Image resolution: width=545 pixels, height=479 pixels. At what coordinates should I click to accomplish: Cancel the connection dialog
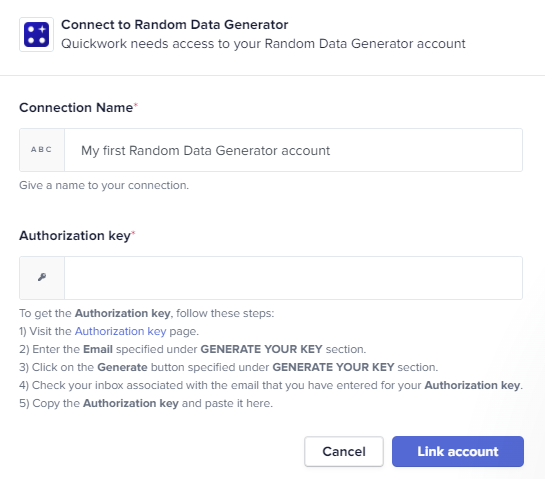pyautogui.click(x=344, y=452)
